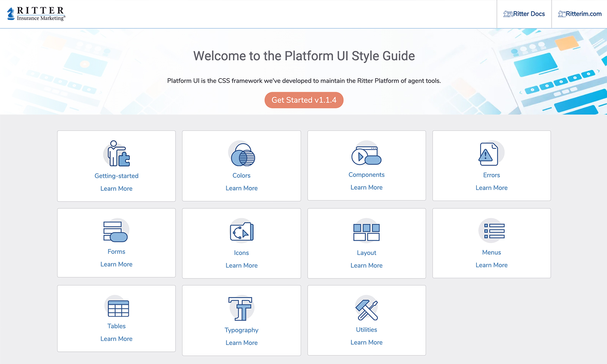Click the Typography letter T icon
Viewport: 607px width, 364px height.
click(241, 308)
